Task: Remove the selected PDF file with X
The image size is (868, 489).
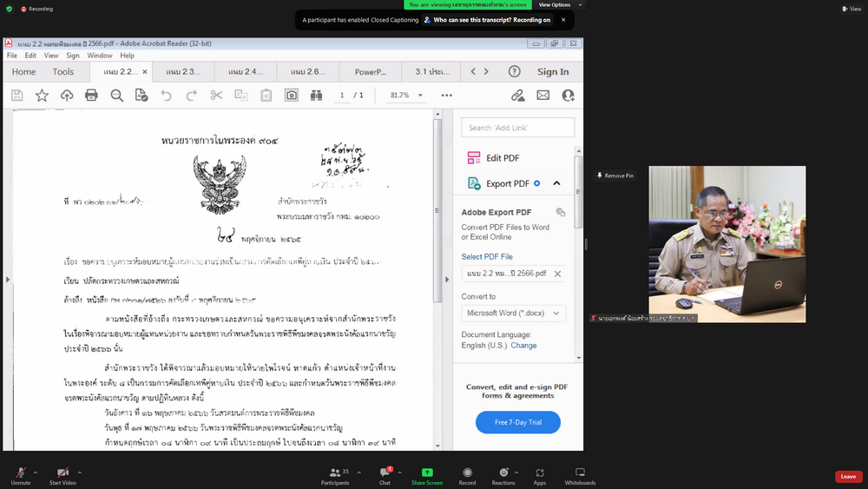Action: (x=557, y=274)
